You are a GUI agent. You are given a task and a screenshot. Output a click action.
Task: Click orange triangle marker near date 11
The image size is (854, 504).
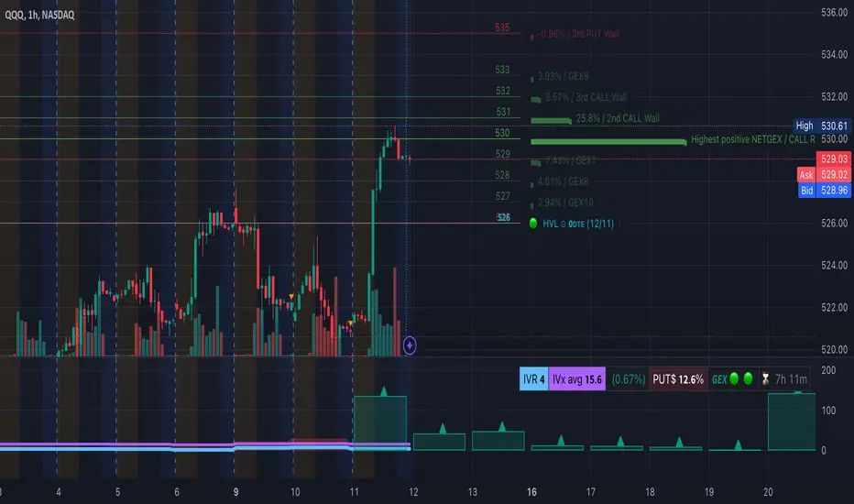[350, 323]
